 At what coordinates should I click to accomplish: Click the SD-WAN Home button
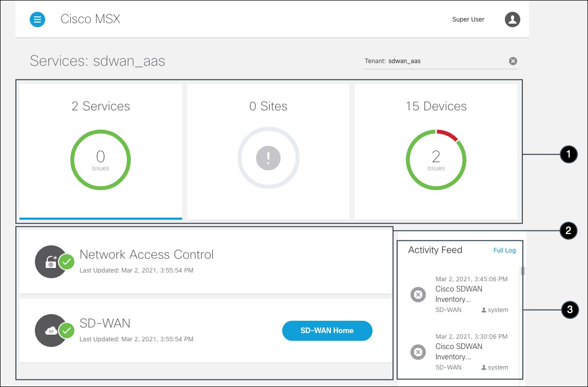pyautogui.click(x=327, y=331)
